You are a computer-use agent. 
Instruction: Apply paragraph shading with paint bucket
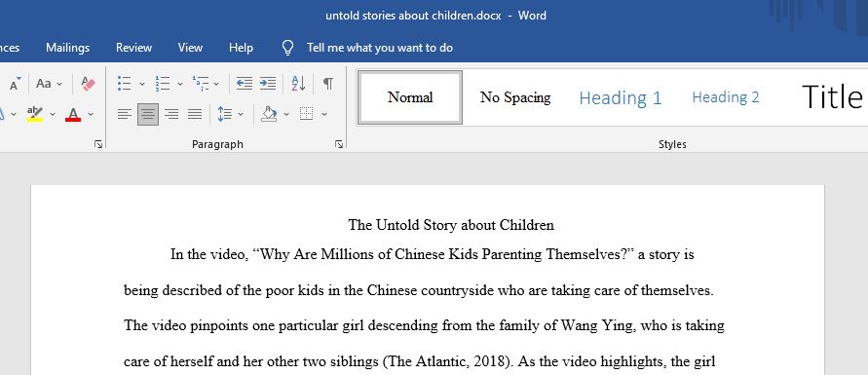coord(269,115)
